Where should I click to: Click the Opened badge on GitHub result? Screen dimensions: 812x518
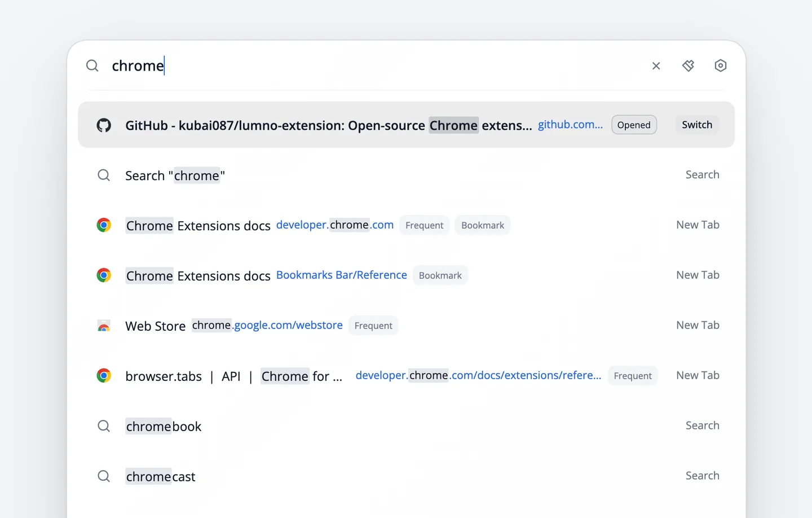tap(634, 125)
